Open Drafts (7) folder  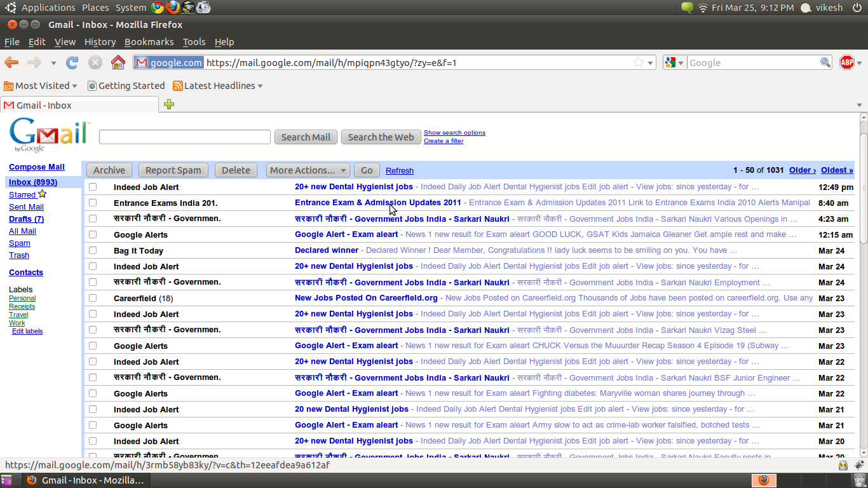coord(26,219)
